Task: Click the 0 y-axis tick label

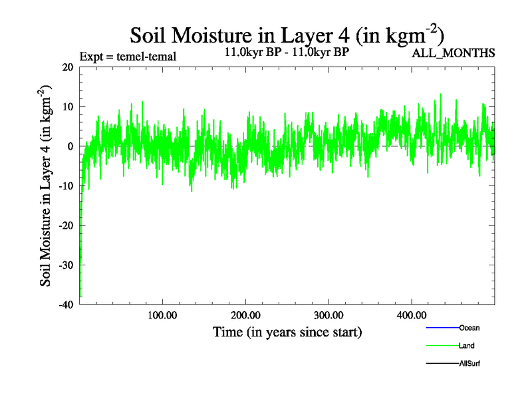Action: click(x=70, y=146)
